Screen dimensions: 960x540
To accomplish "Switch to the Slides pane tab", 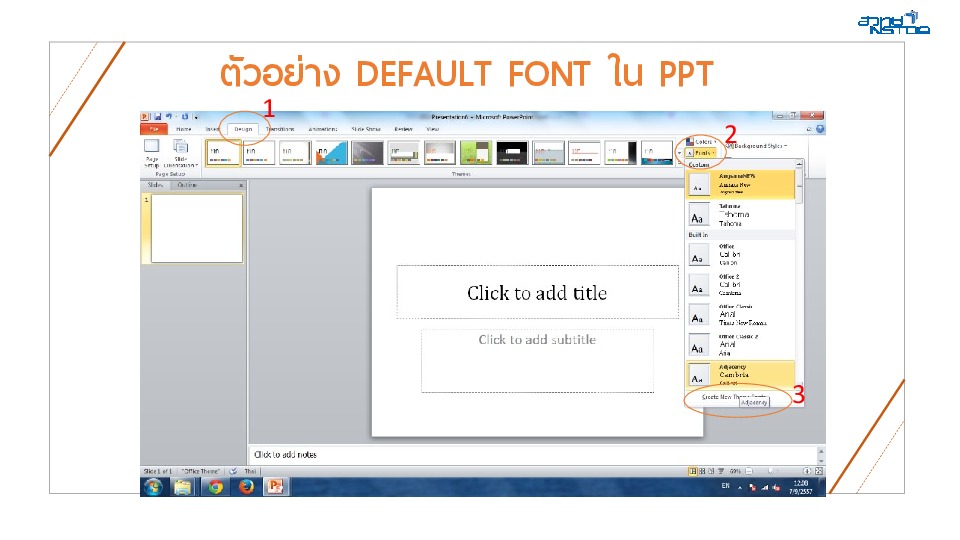I will 155,185.
